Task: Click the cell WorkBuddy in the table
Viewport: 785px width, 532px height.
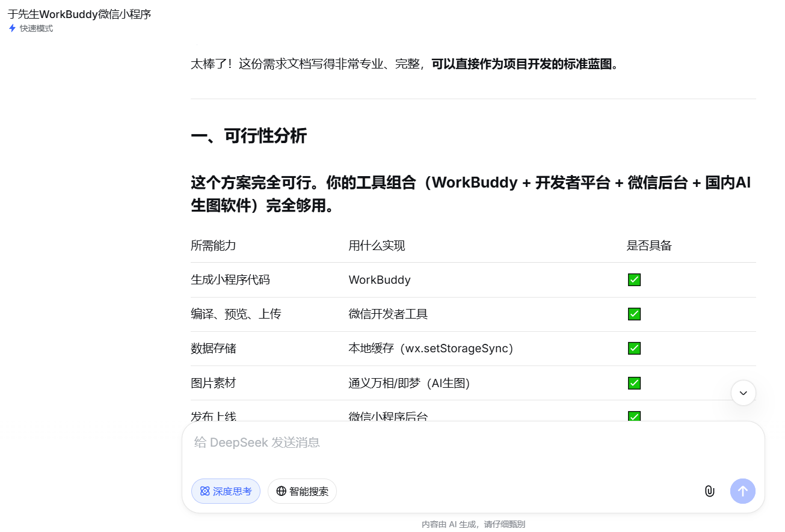Action: click(380, 280)
